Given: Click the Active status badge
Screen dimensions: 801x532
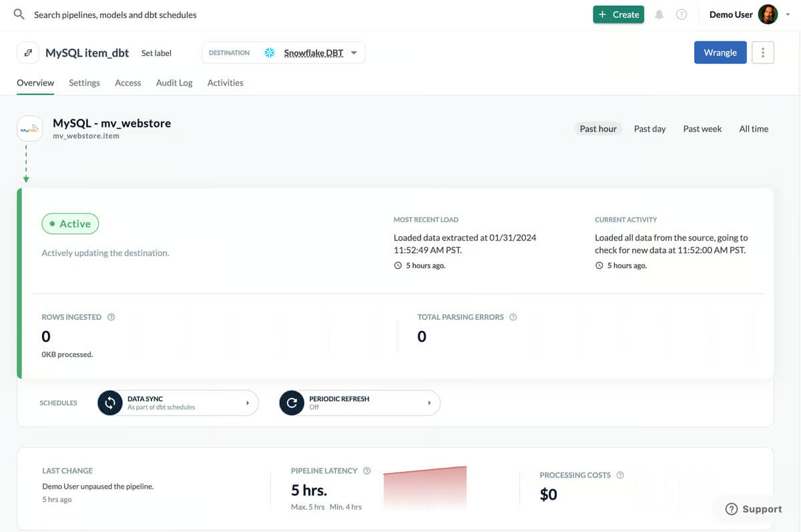Looking at the screenshot, I should 70,224.
